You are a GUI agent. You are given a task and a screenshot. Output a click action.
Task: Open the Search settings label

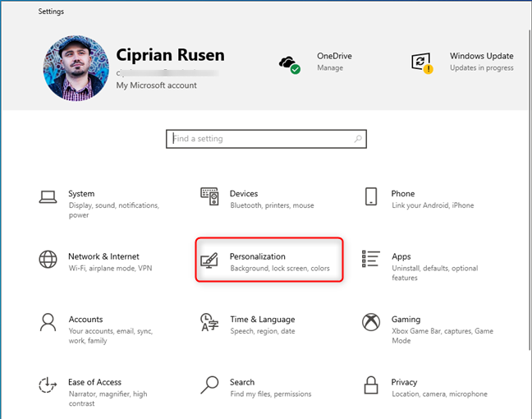[242, 382]
